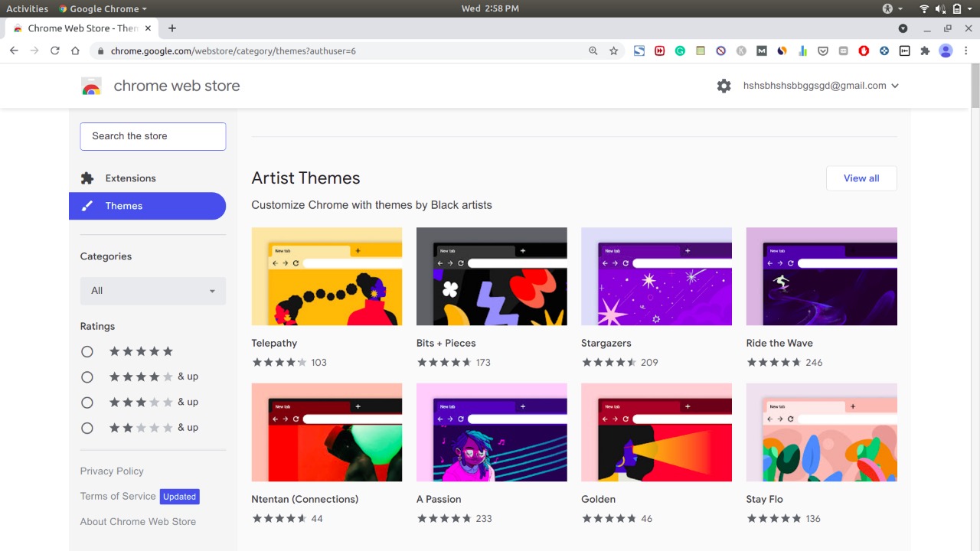Image resolution: width=980 pixels, height=551 pixels.
Task: Open the blue S extension icon
Action: click(x=639, y=51)
